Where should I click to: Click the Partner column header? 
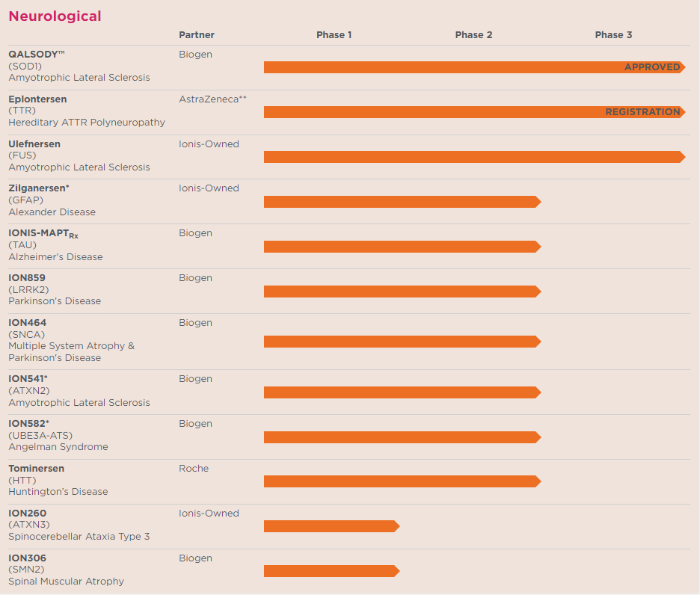(197, 35)
